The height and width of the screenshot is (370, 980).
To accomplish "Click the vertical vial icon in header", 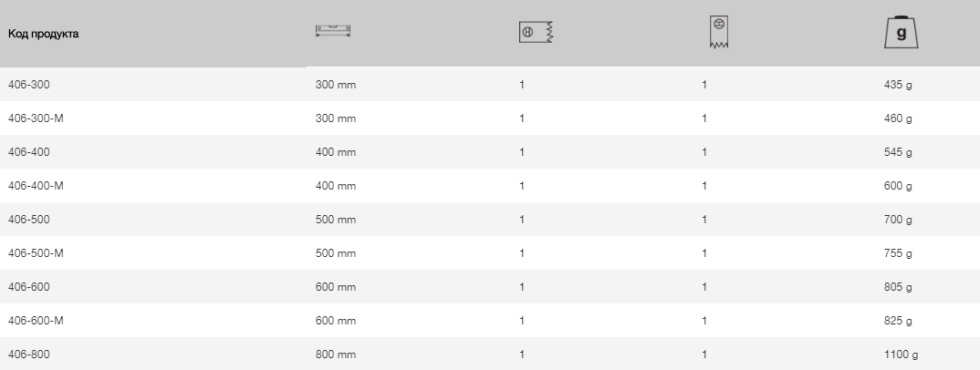I will (x=719, y=32).
